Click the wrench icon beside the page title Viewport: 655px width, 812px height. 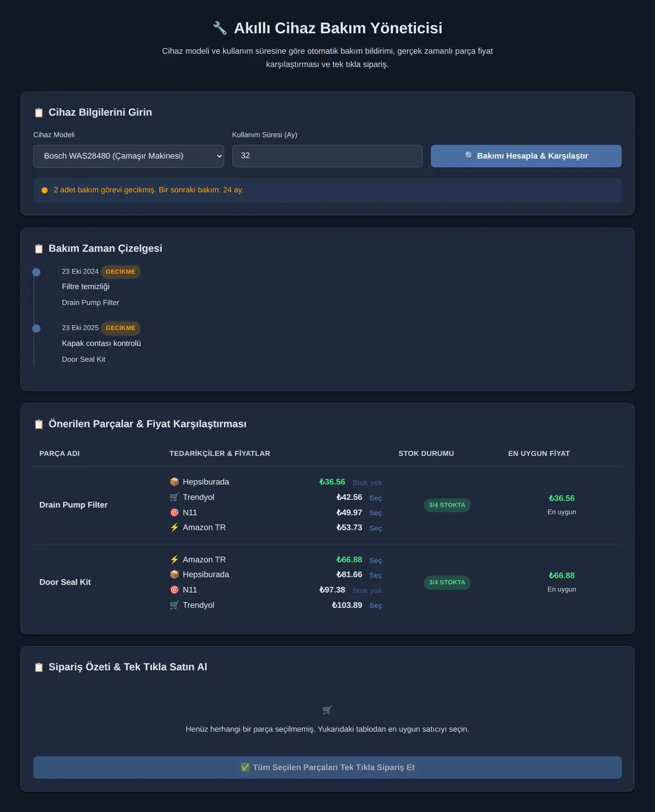coord(220,28)
